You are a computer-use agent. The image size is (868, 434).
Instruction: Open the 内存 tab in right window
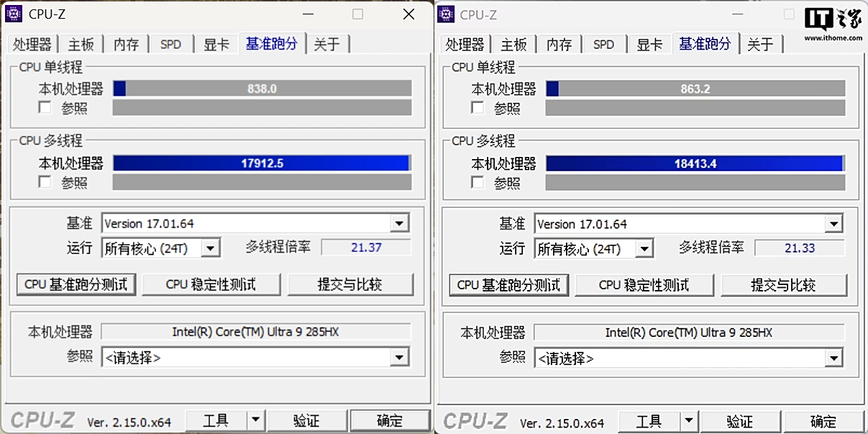click(x=559, y=45)
